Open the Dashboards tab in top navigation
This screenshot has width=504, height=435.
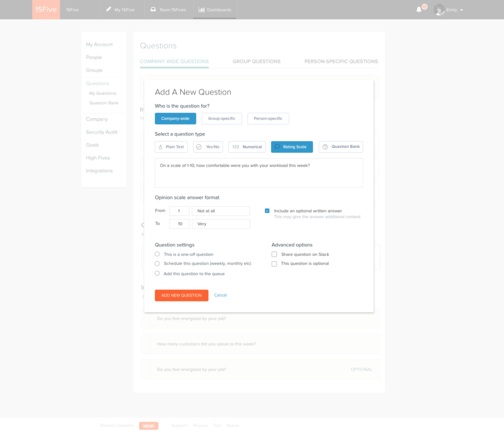pos(214,10)
